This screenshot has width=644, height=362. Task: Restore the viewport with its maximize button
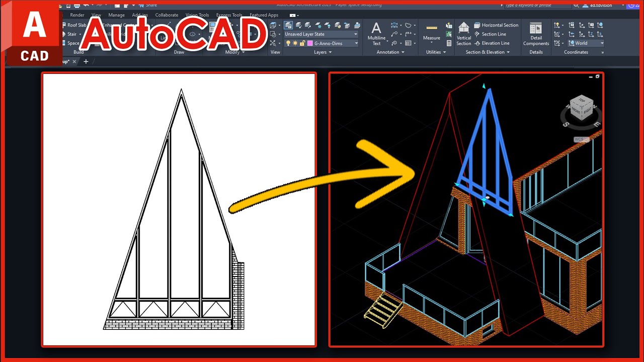(598, 76)
